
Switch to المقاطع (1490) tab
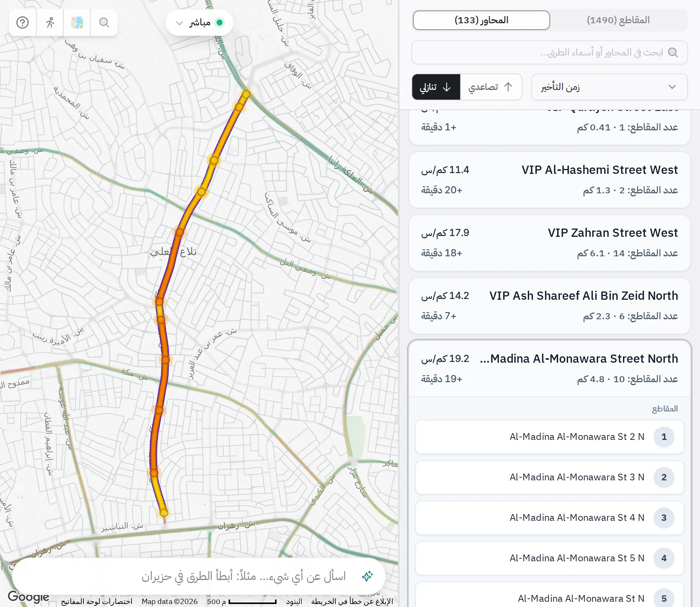tap(618, 20)
